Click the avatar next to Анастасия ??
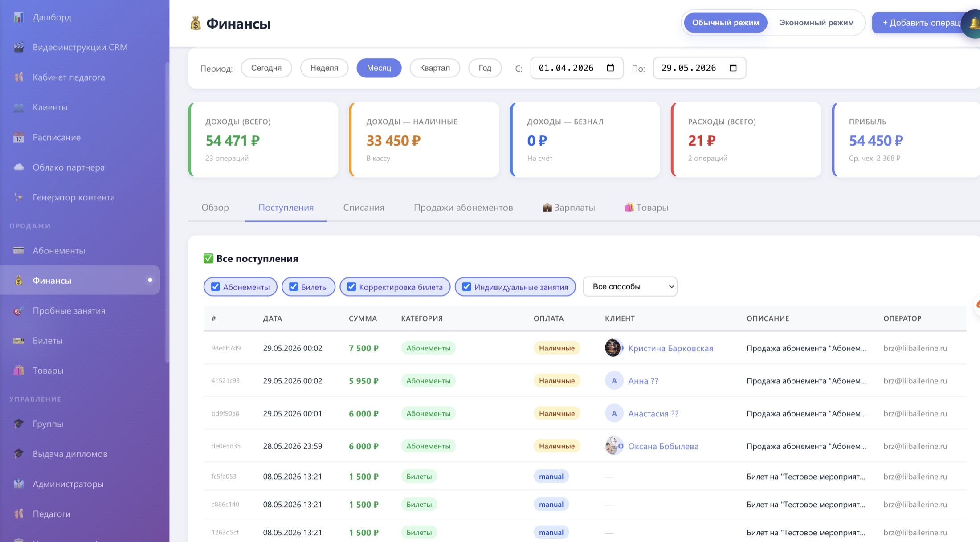Viewport: 980px width, 542px height. 614,413
